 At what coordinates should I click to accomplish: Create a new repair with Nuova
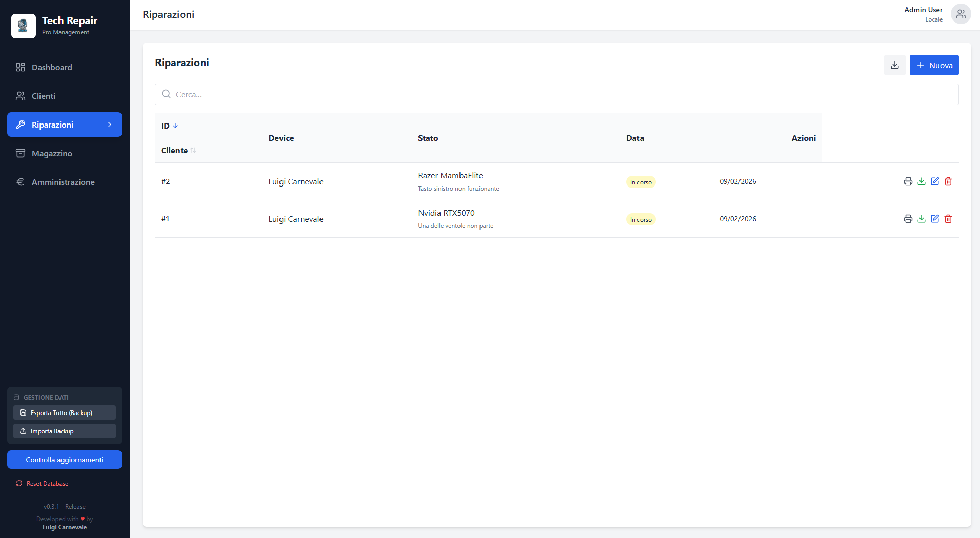click(934, 65)
